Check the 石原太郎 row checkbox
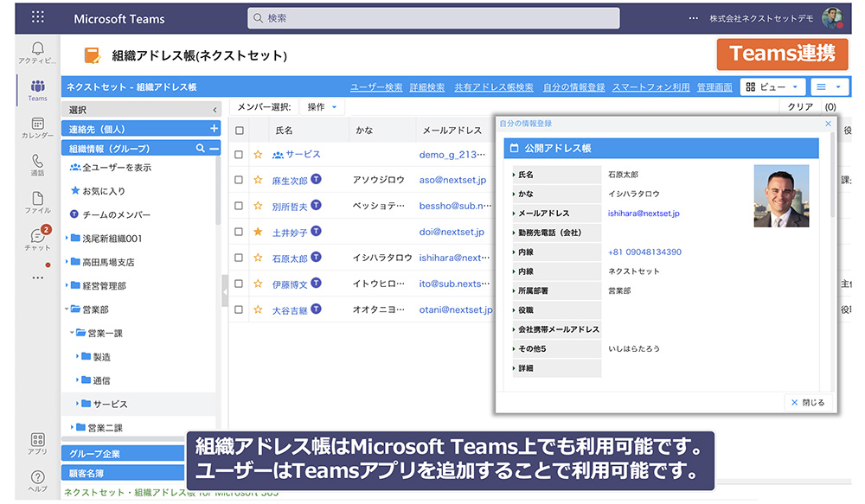The width and height of the screenshot is (865, 504). (239, 258)
